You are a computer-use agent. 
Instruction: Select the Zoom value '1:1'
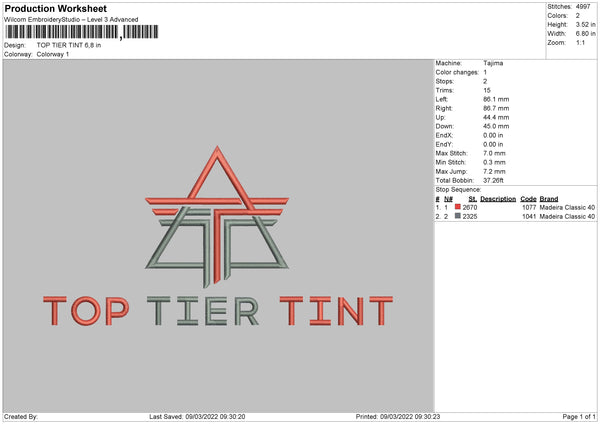pos(580,42)
